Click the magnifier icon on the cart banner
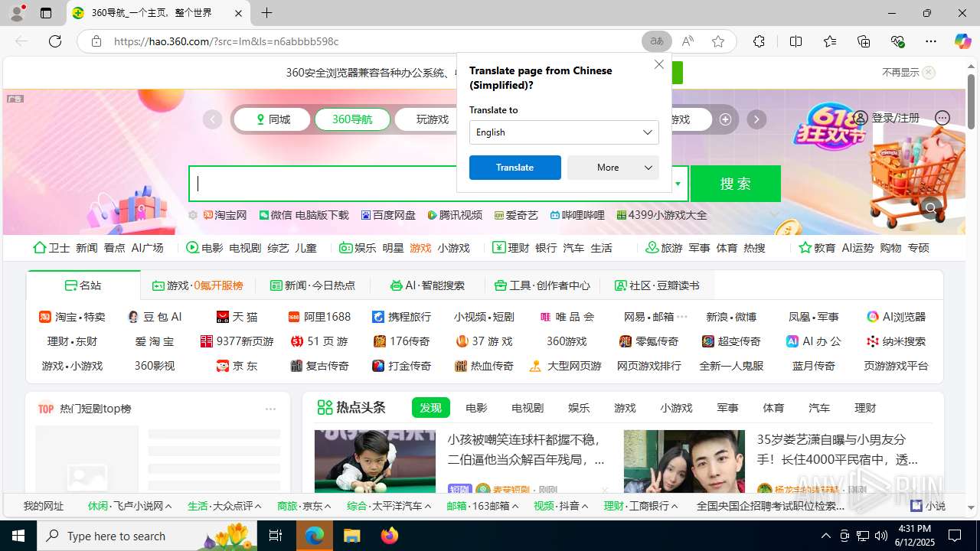Screen dimensions: 980x551 pos(930,207)
